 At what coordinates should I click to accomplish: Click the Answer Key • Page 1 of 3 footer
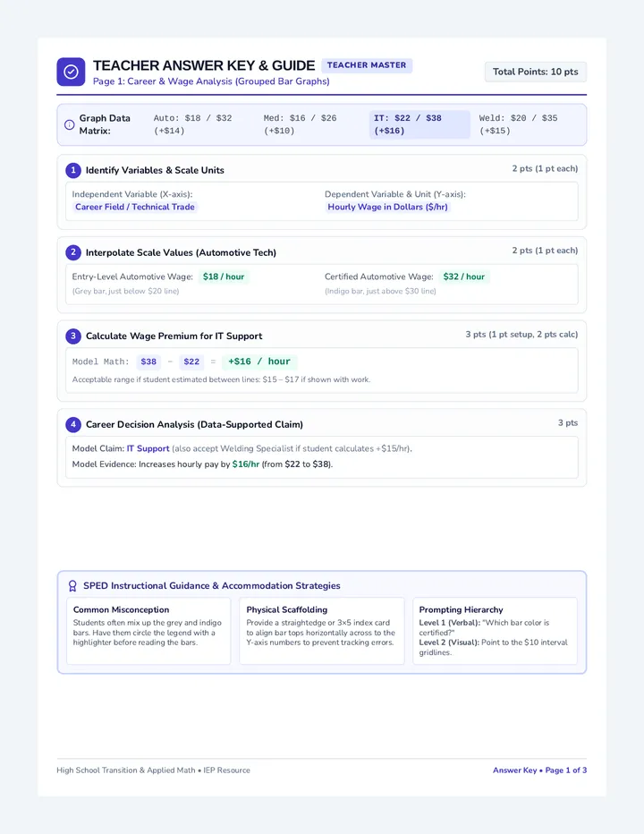pyautogui.click(x=539, y=770)
